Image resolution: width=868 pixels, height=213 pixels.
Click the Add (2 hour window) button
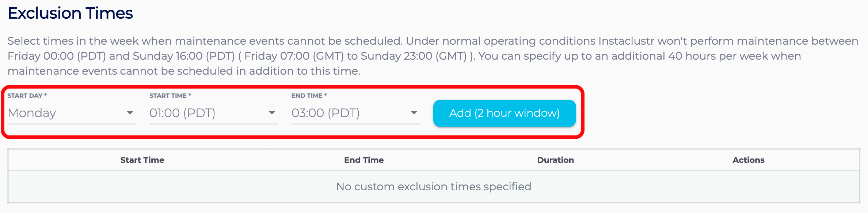click(x=504, y=113)
